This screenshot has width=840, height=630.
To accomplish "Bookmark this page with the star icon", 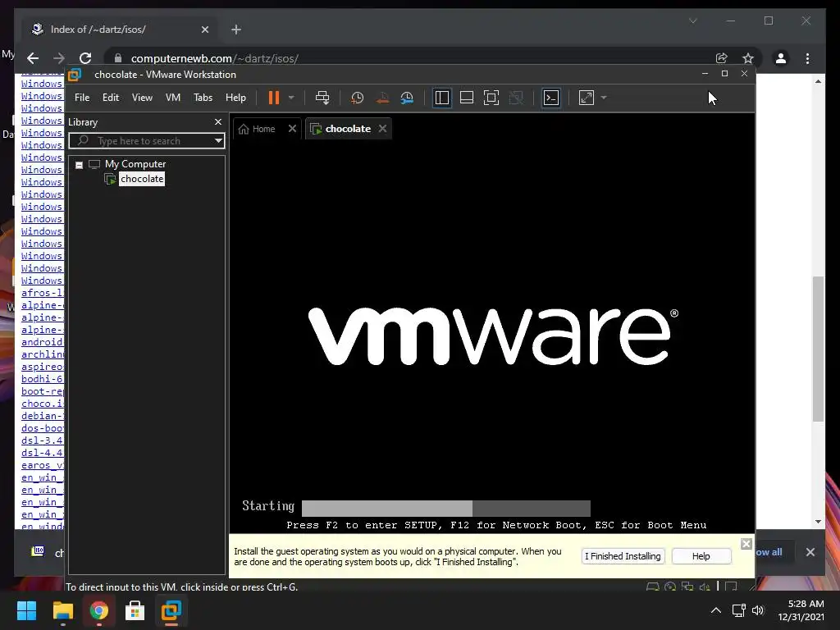I will point(748,58).
